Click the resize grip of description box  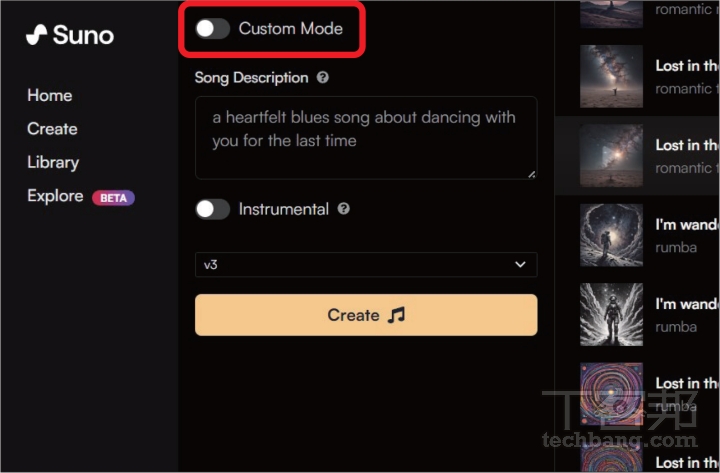[x=531, y=174]
